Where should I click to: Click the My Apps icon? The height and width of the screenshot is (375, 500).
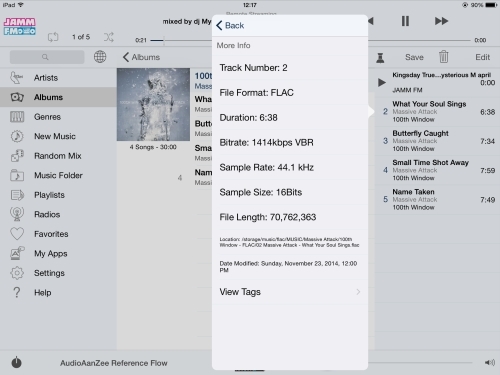coord(17,253)
